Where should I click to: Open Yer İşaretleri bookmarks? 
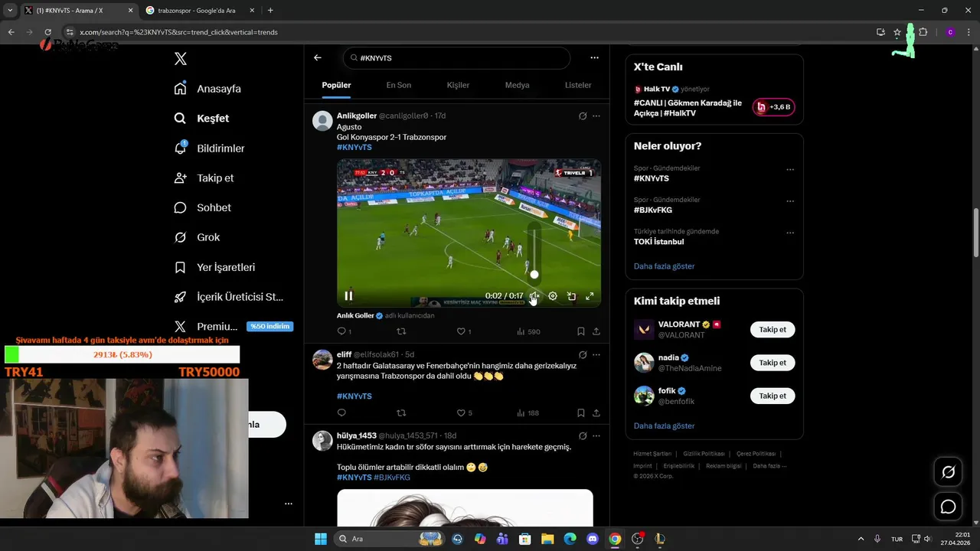click(214, 267)
